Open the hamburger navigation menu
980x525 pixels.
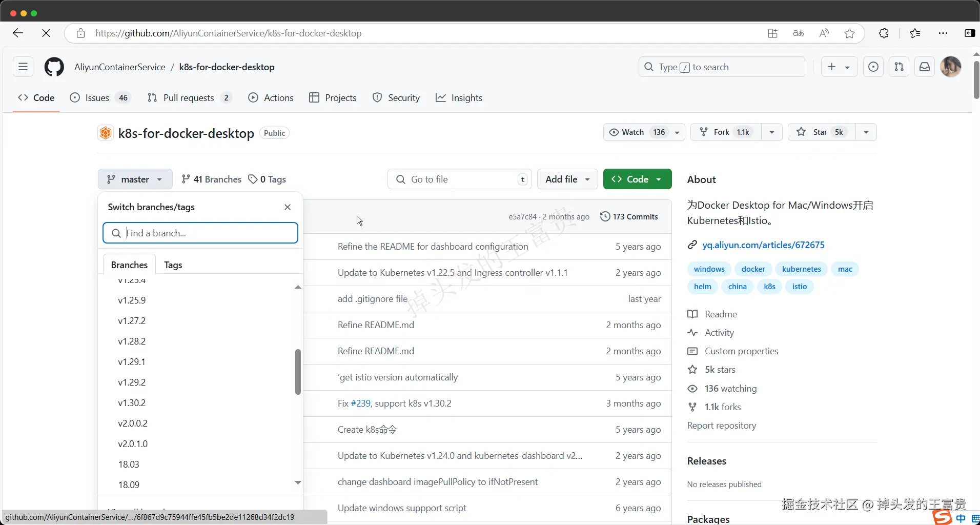23,67
